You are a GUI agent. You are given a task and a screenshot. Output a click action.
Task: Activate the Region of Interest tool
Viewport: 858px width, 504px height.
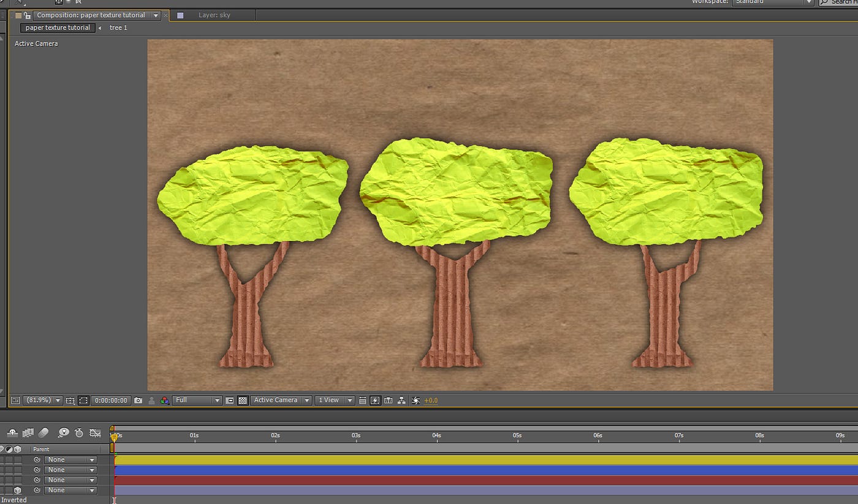[85, 401]
